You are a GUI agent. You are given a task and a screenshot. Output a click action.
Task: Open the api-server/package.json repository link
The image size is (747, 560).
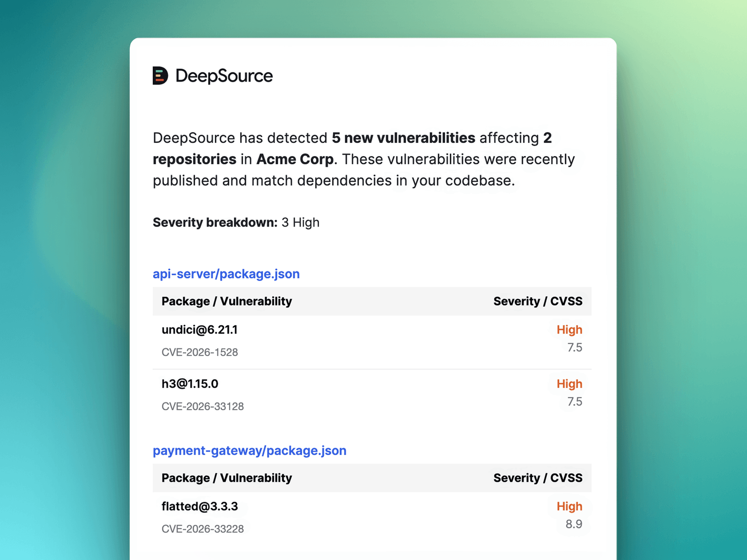[226, 274]
